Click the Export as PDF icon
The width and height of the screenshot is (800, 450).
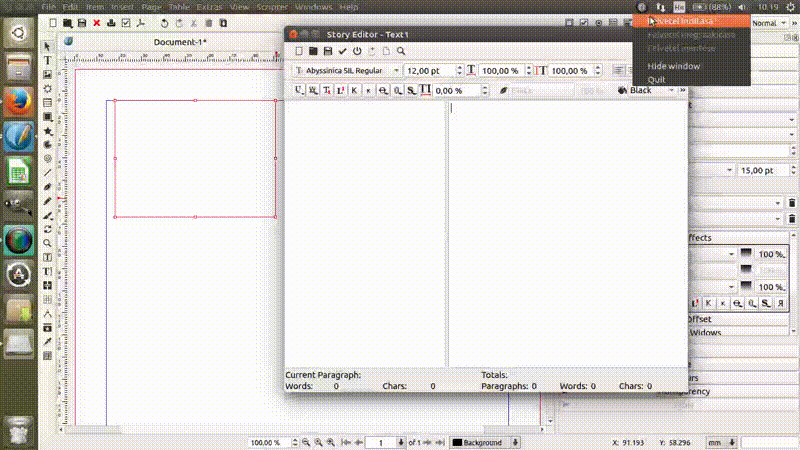pyautogui.click(x=140, y=22)
